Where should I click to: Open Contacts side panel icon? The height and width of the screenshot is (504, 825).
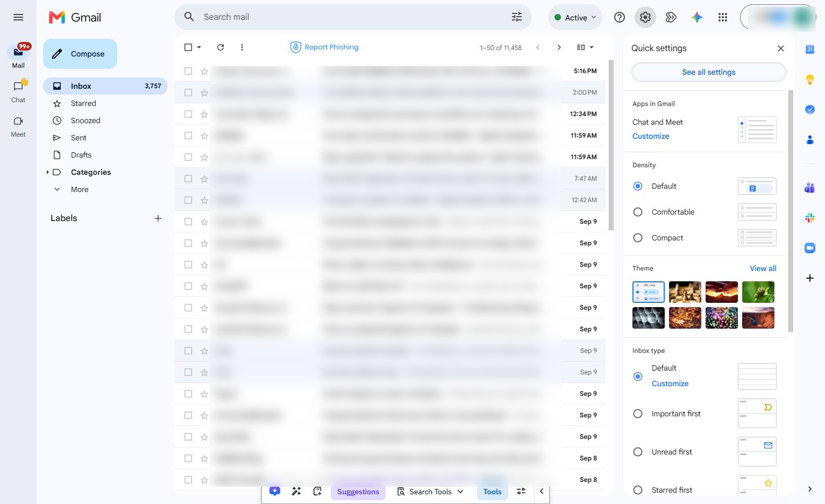click(x=810, y=140)
